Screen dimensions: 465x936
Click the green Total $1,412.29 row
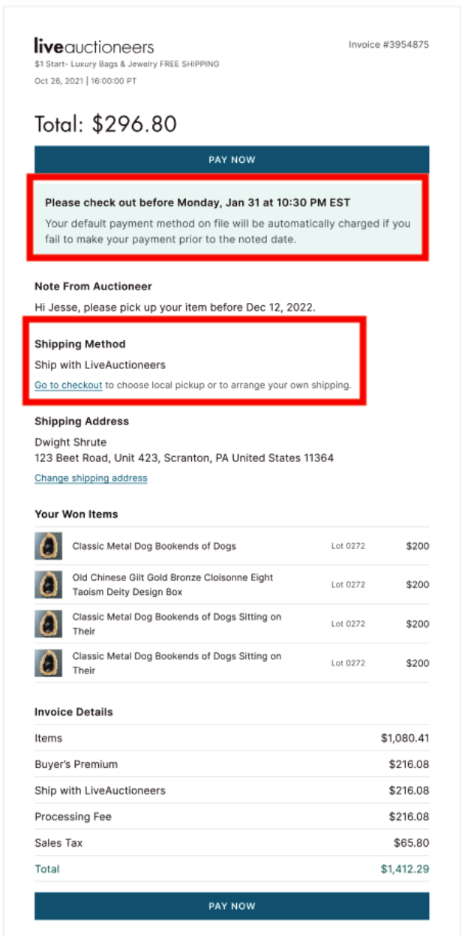point(232,869)
